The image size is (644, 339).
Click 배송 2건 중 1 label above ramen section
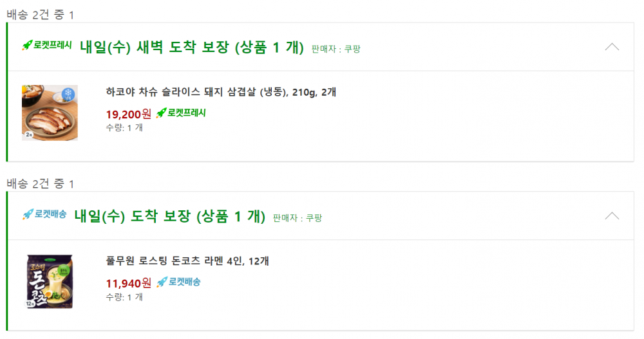pos(40,184)
